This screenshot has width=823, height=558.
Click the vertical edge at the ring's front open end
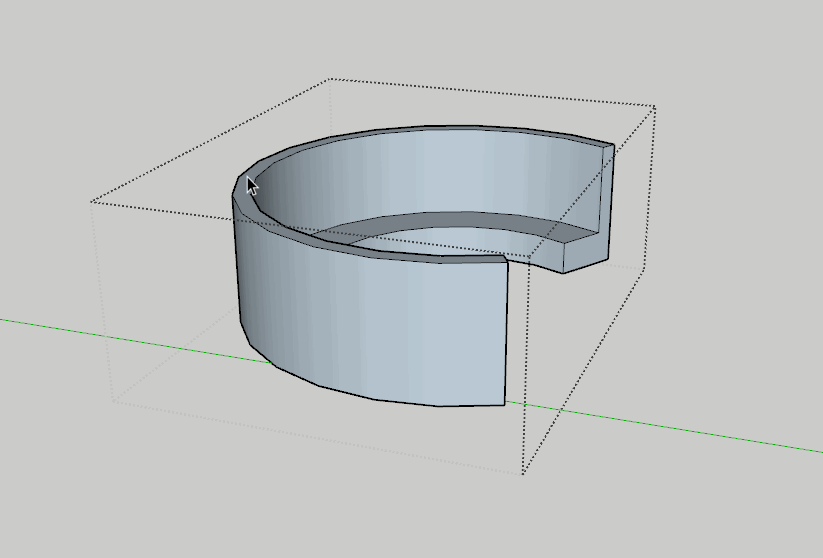click(x=506, y=333)
